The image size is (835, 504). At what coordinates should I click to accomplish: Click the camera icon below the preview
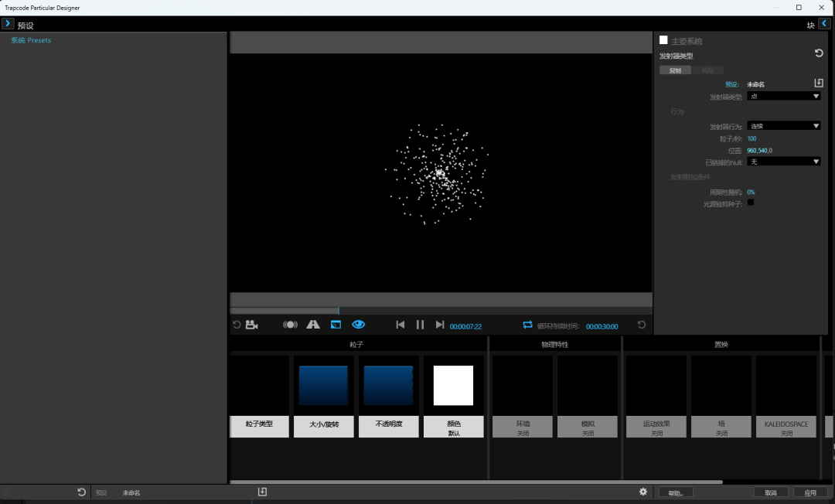tap(251, 325)
